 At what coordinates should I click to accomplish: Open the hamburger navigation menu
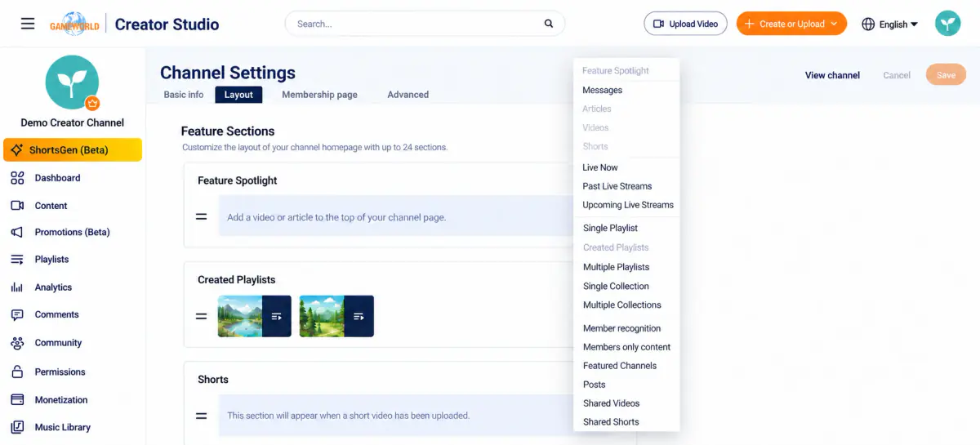(x=28, y=24)
